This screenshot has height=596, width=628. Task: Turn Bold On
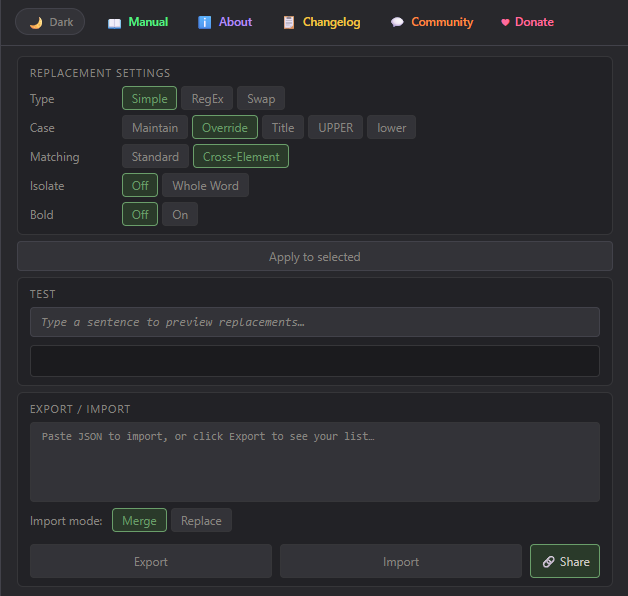click(180, 214)
